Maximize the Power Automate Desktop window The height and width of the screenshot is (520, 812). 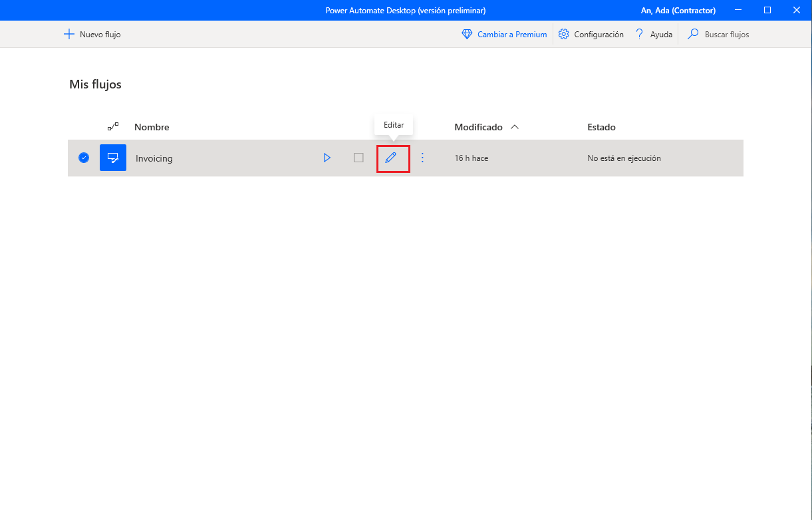click(767, 10)
